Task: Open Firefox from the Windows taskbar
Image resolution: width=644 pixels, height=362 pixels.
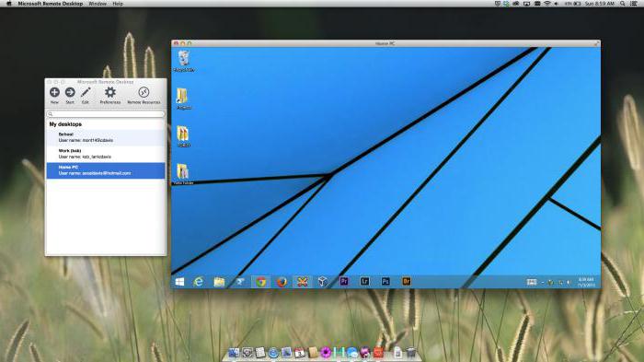Action: pos(282,282)
